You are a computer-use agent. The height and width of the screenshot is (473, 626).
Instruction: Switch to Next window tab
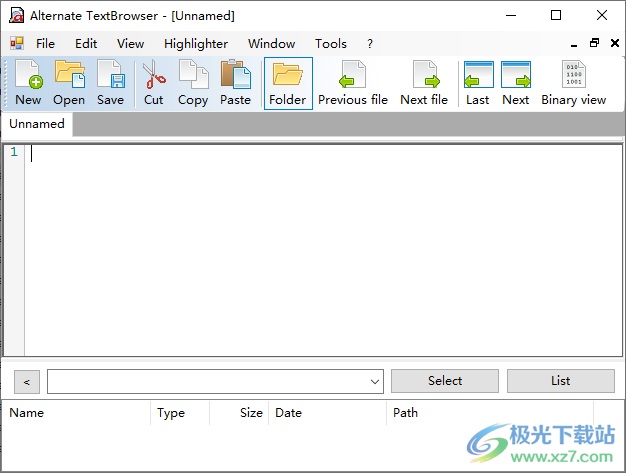[516, 83]
